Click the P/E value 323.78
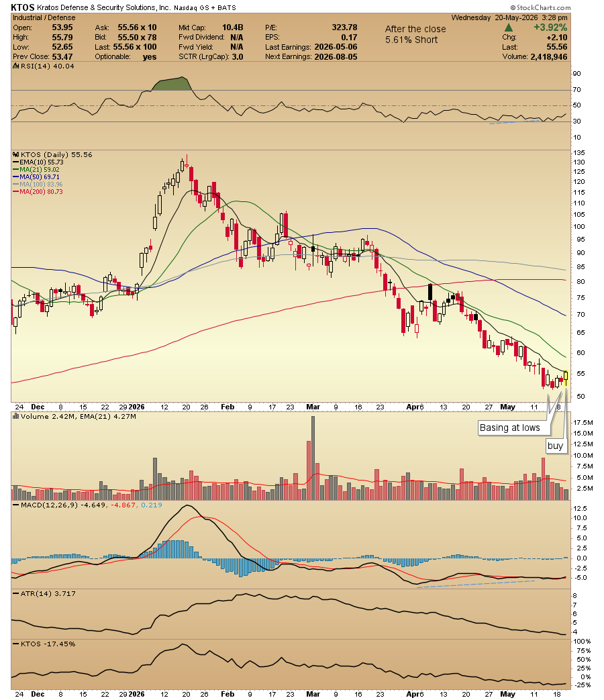The height and width of the screenshot is (700, 604). click(344, 28)
